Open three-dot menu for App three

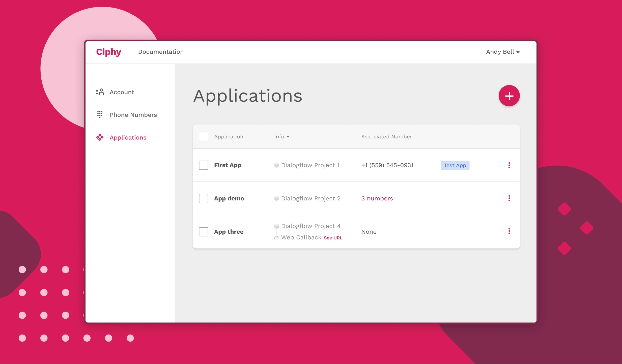[509, 231]
